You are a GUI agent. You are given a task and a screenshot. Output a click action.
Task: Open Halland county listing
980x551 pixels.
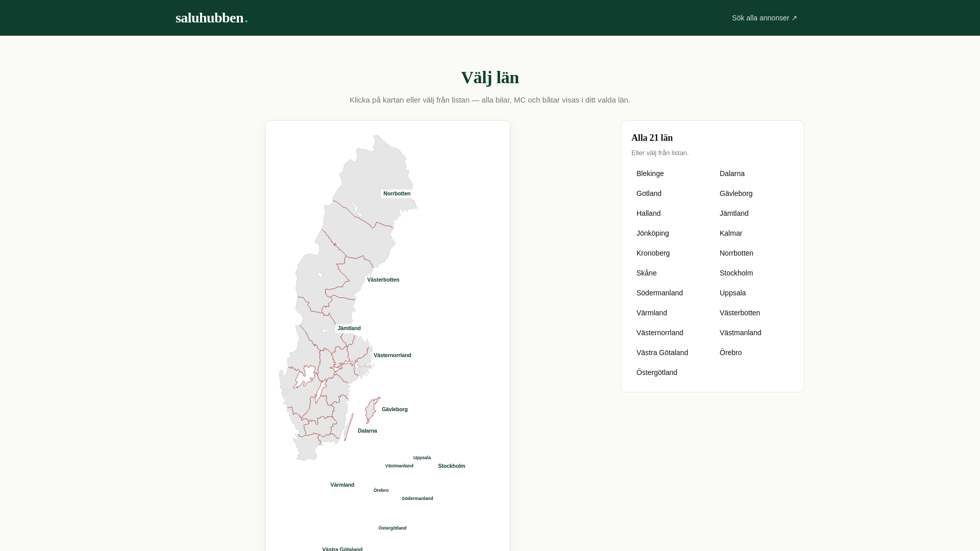(671, 213)
